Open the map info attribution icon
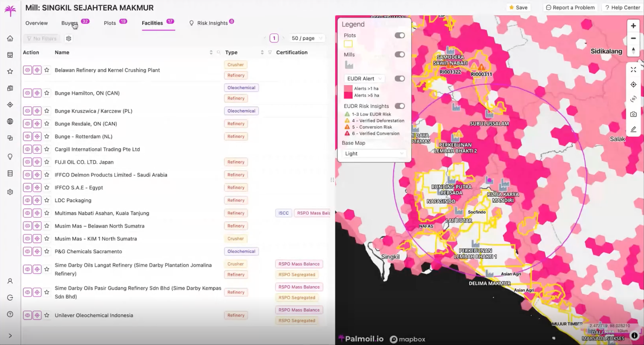This screenshot has width=644, height=345. (x=634, y=335)
